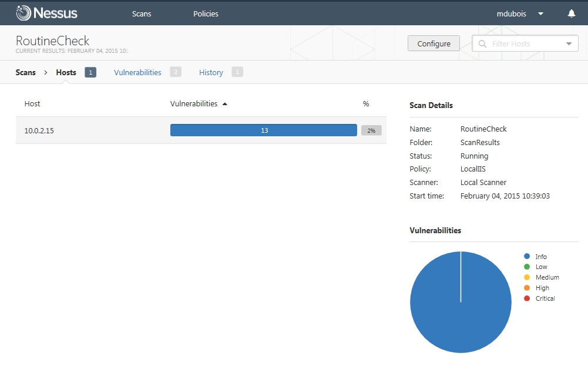Screen dimensions: 588x373
Task: Click the History count badge 1
Action: pos(237,72)
